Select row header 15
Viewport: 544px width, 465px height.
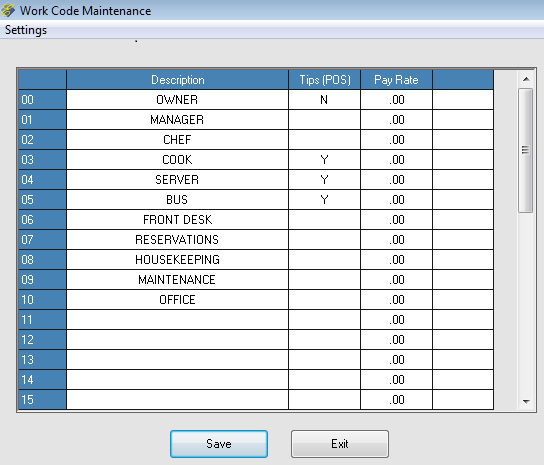pyautogui.click(x=42, y=400)
